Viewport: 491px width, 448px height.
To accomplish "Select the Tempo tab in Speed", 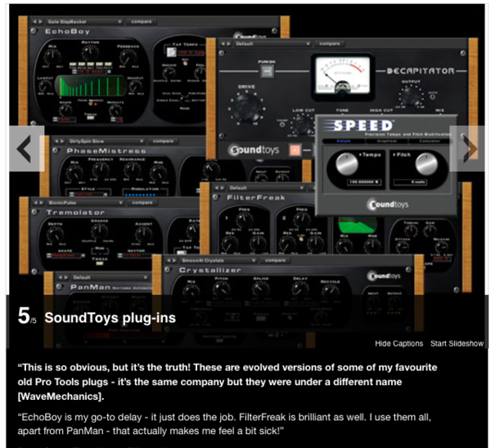I will [x=344, y=141].
